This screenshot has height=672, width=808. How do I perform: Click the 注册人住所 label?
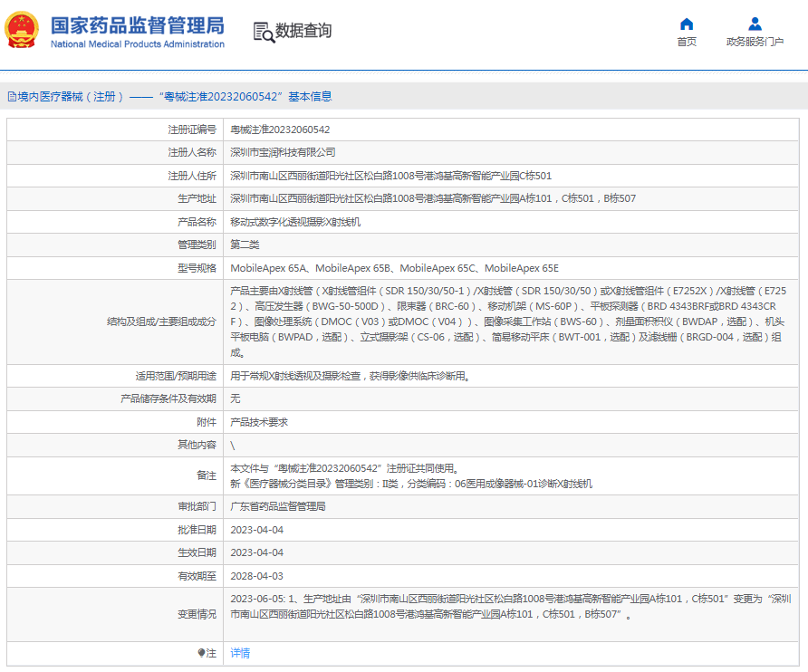[x=192, y=176]
